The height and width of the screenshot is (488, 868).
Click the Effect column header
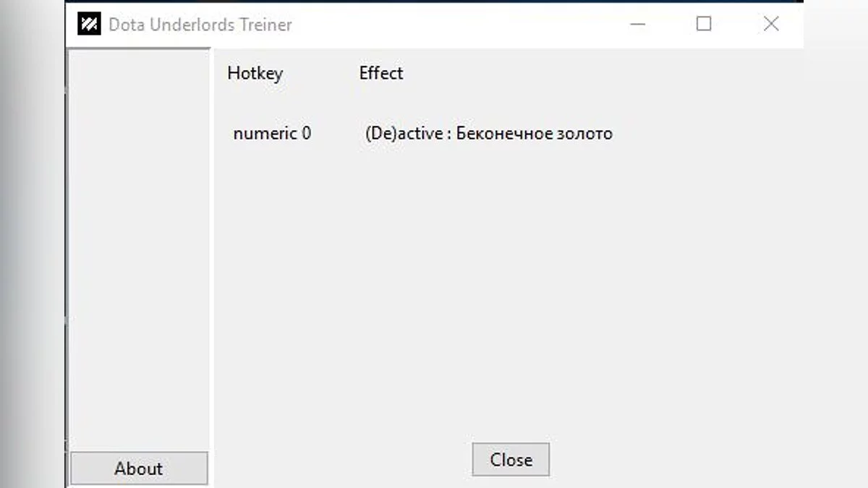381,73
